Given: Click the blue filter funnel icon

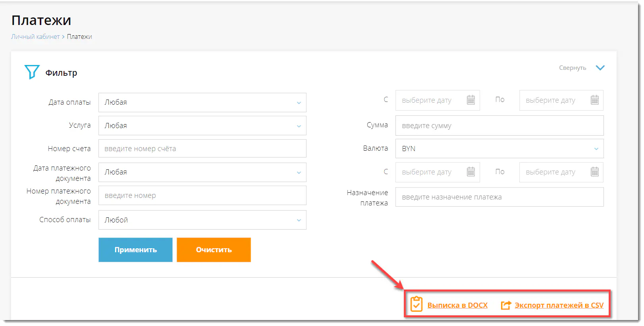Looking at the screenshot, I should point(32,72).
